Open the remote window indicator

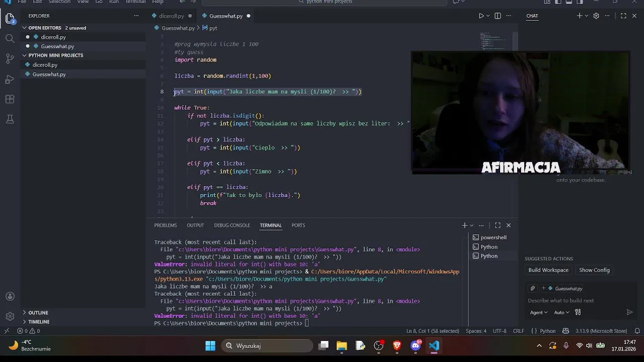7,331
